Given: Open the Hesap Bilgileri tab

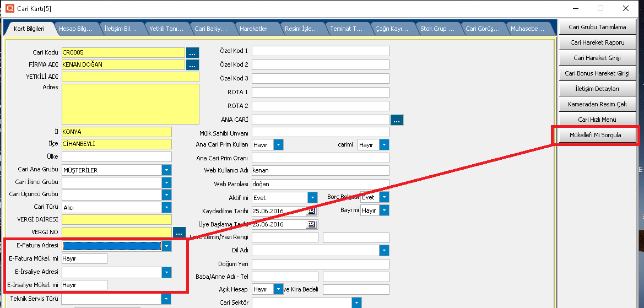Looking at the screenshot, I should [x=76, y=29].
